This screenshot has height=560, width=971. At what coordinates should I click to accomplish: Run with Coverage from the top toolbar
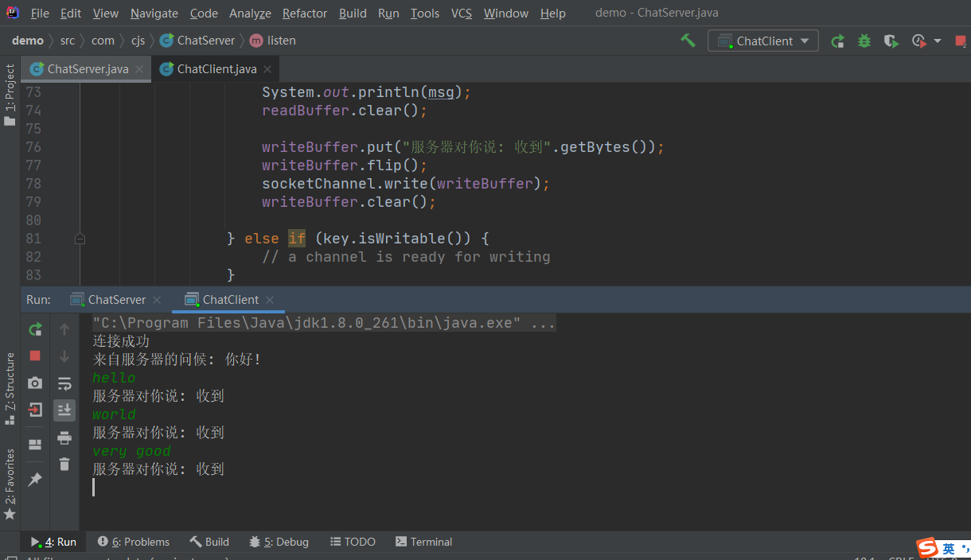(x=891, y=41)
